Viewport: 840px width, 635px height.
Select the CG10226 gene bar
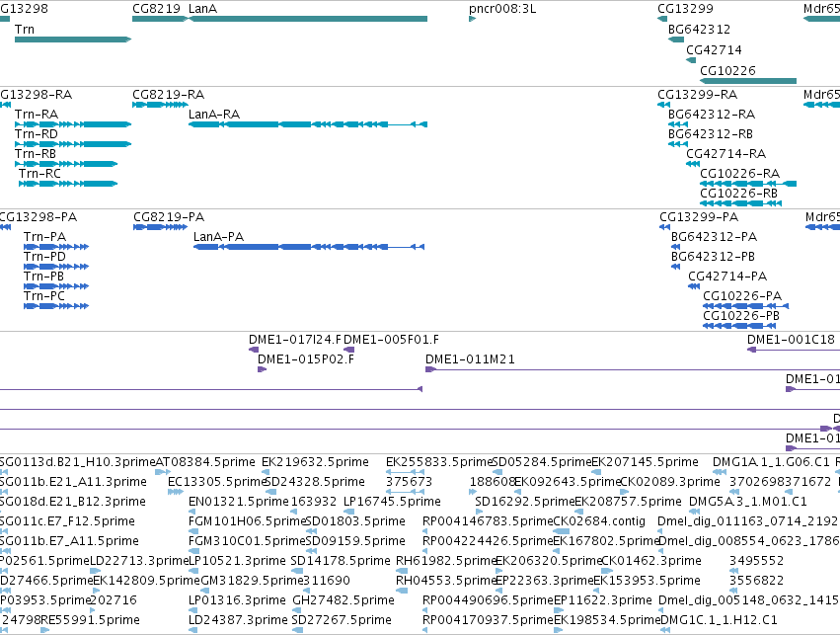[748, 81]
